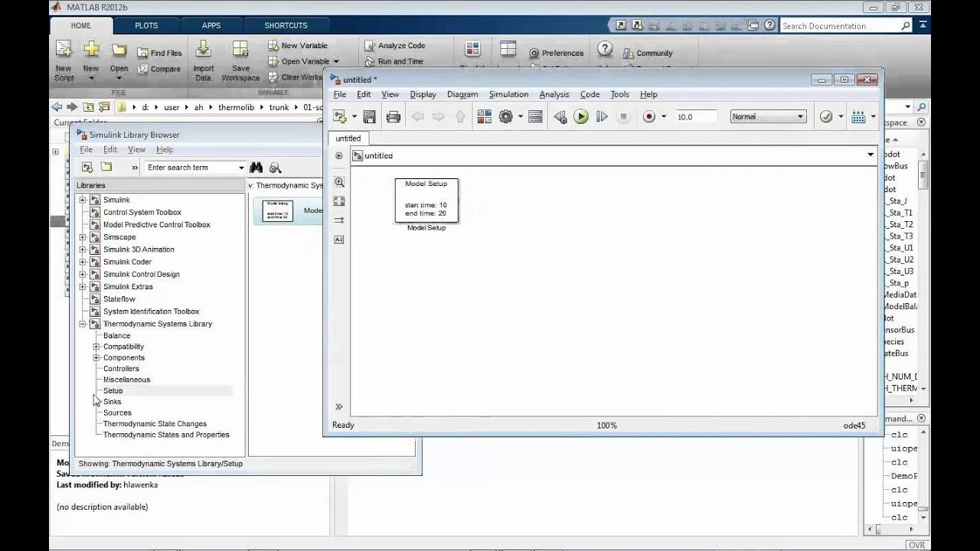Viewport: 980px width, 551px height.
Task: Click the open folder icon in Library Browser toolbar
Action: click(x=106, y=168)
